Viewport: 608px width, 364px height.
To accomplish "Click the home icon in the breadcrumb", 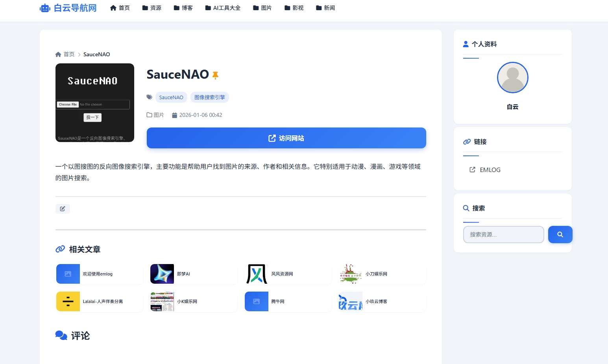I will coord(58,54).
